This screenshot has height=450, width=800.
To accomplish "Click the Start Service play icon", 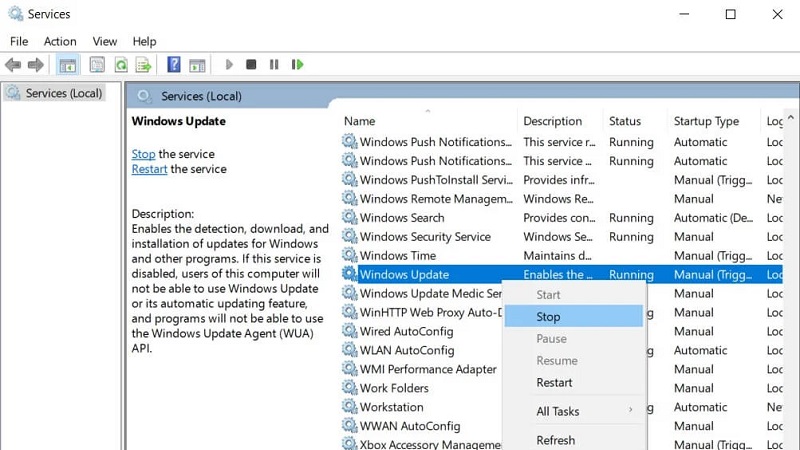I will tap(229, 64).
